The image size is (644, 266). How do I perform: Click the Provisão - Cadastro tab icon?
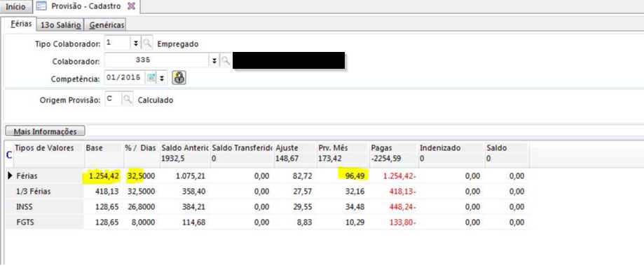coord(41,6)
